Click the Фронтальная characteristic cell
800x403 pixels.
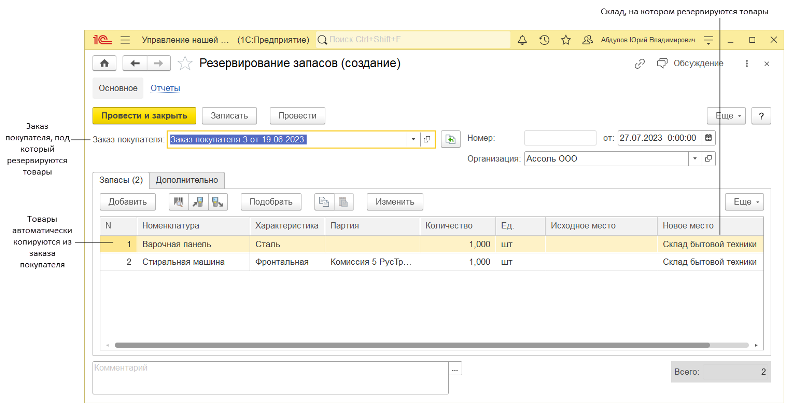287,262
